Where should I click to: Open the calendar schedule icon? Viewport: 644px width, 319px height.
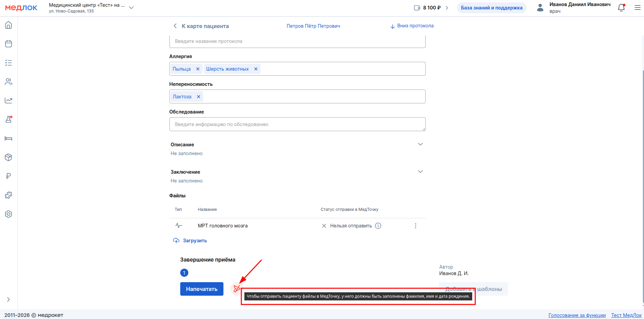(8, 44)
